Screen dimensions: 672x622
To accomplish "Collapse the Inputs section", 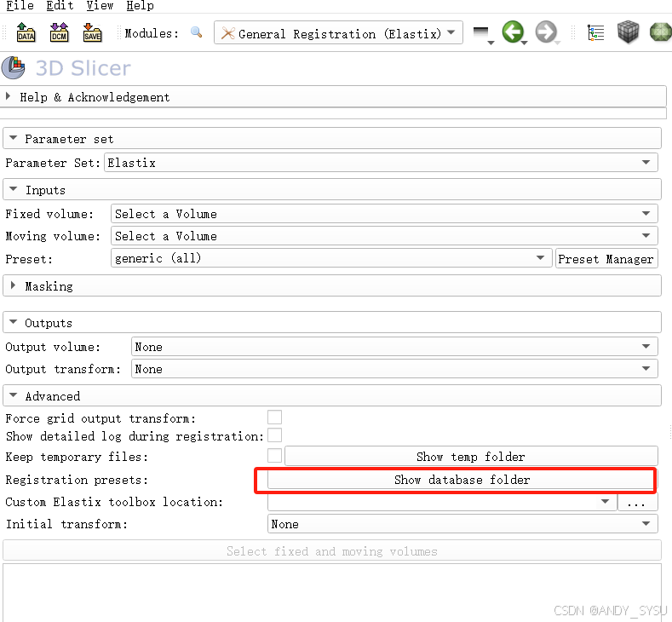I will (x=332, y=189).
